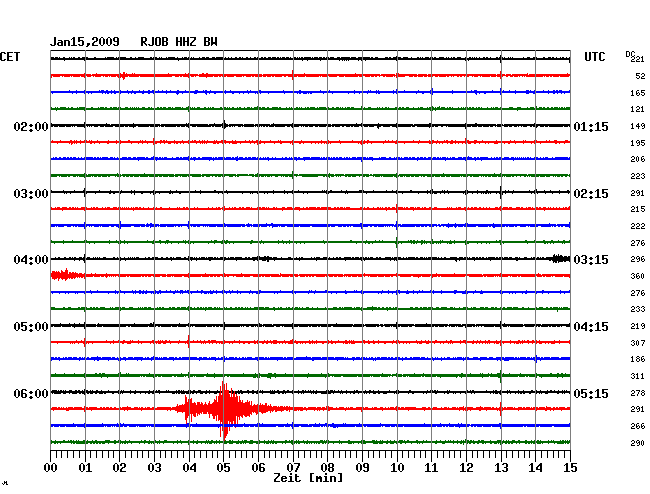The height and width of the screenshot is (494, 650).
Task: Click minute tick label 15 on axis
Action: [x=570, y=468]
